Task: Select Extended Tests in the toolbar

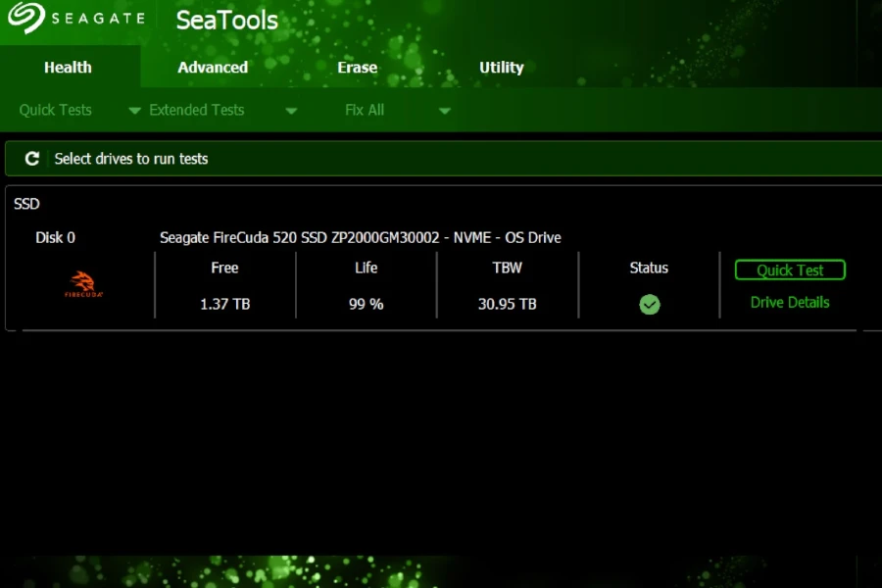Action: pyautogui.click(x=196, y=111)
